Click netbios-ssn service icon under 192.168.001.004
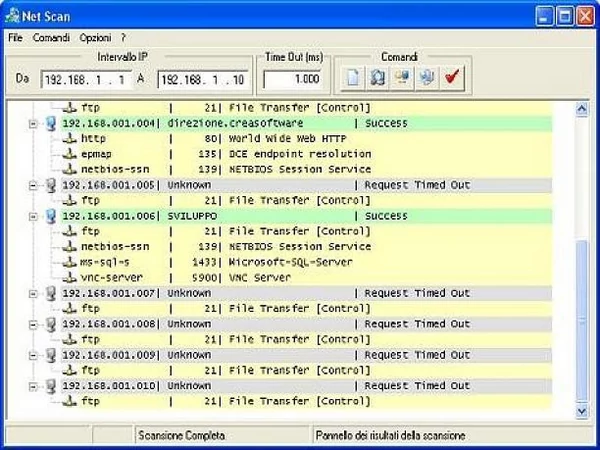 pyautogui.click(x=70, y=169)
